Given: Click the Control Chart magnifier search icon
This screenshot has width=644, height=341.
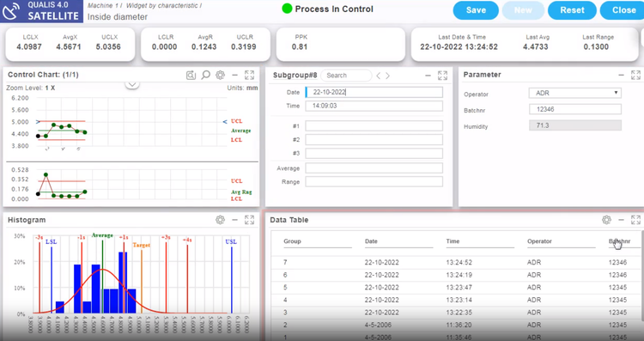Looking at the screenshot, I should [x=205, y=76].
